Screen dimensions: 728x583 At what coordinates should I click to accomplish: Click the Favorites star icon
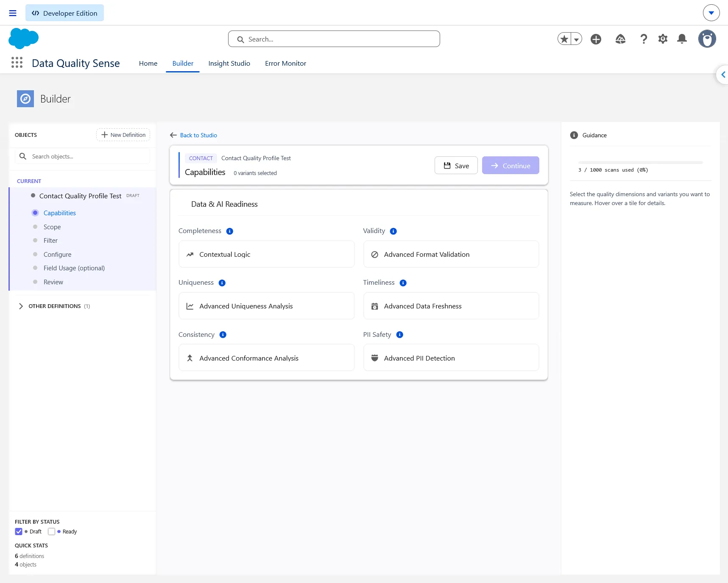(564, 39)
